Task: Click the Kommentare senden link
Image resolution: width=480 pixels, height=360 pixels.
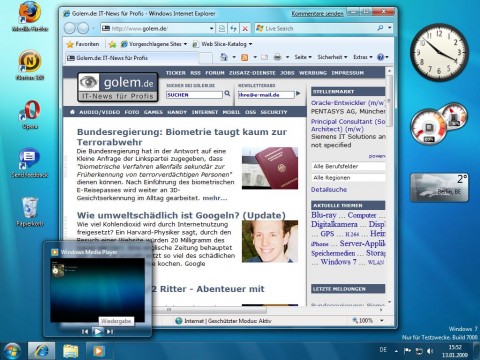Action: (x=317, y=14)
